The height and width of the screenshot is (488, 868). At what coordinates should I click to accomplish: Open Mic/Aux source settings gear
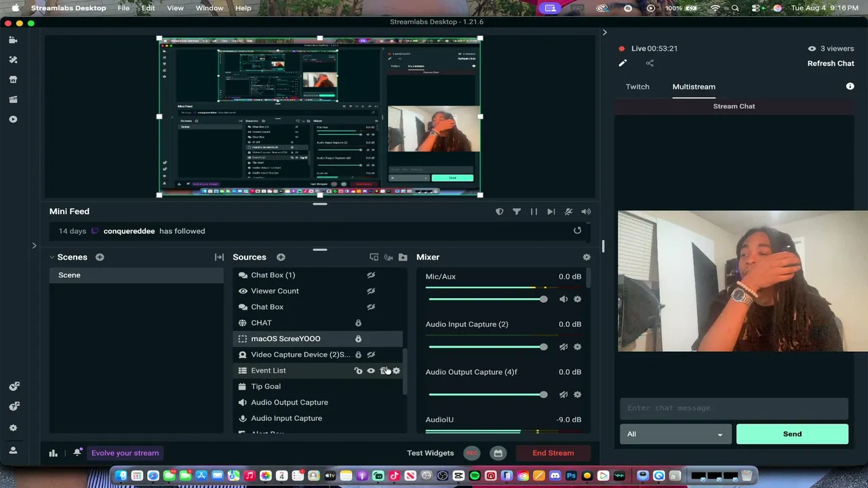tap(578, 299)
